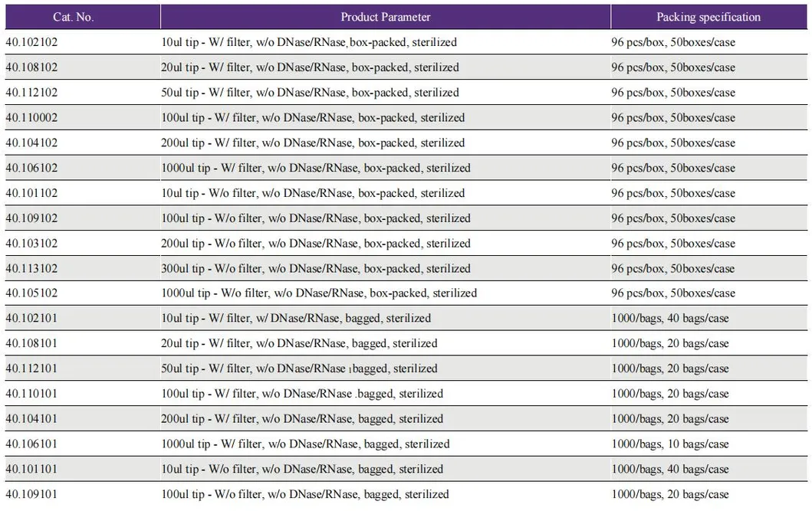Click the 50ul tip box-packed description cell
The width and height of the screenshot is (812, 511).
click(x=310, y=93)
